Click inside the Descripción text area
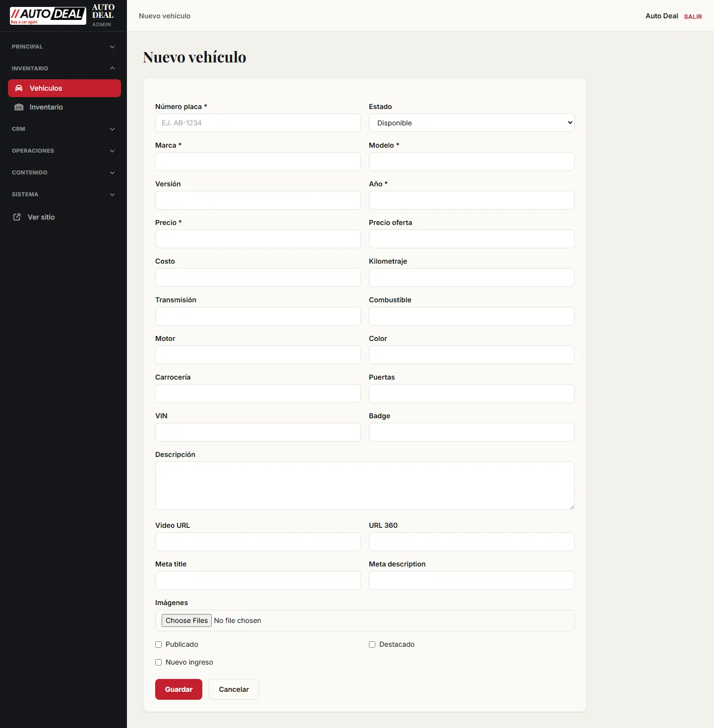Image resolution: width=714 pixels, height=728 pixels. point(365,486)
